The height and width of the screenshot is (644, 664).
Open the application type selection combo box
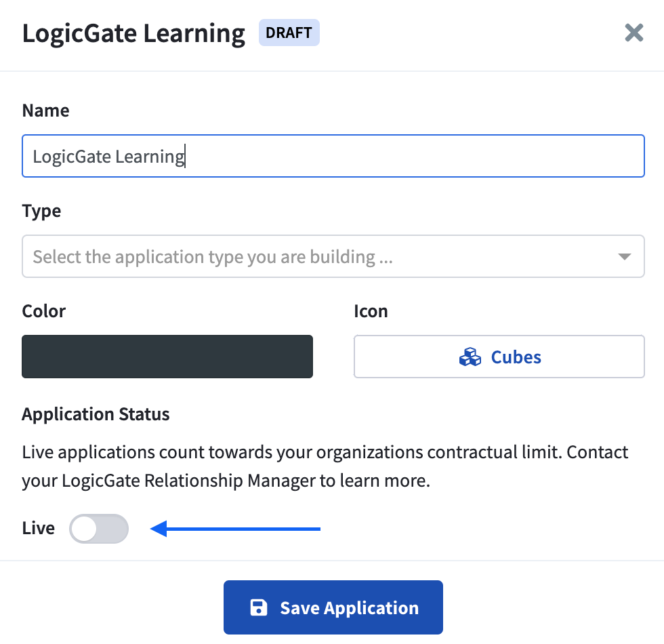click(333, 256)
